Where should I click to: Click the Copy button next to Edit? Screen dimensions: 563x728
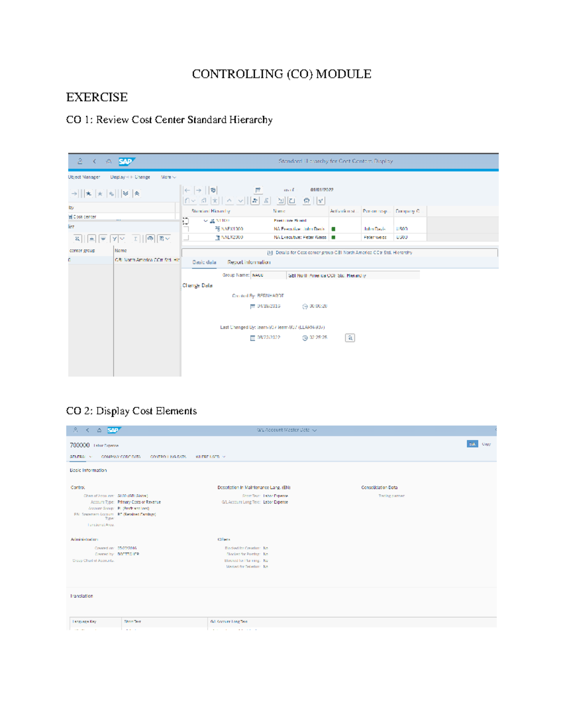pyautogui.click(x=486, y=443)
